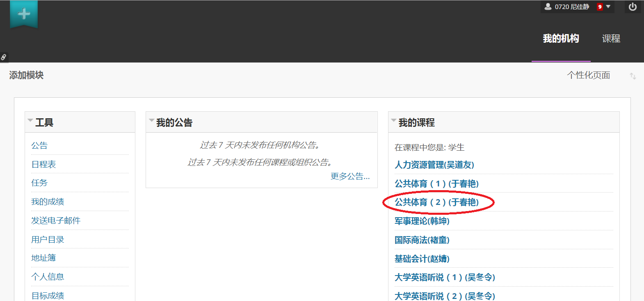Open course 公共体育(2)(于春艳)

[436, 202]
